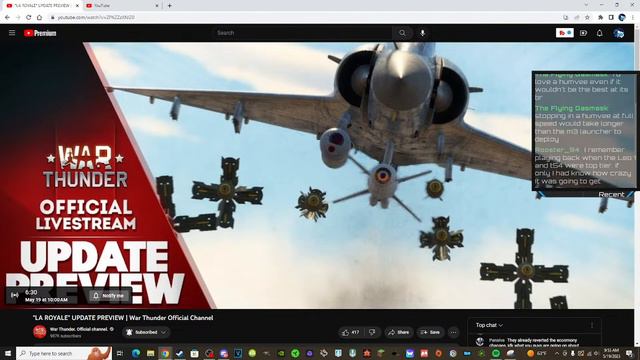Screen dimensions: 640x360
Task: Click the YouTube search magnifier button
Action: click(x=402, y=33)
